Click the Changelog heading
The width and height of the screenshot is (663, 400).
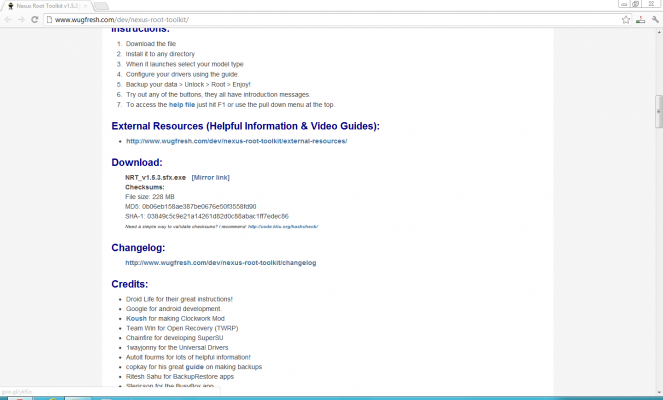click(x=138, y=248)
